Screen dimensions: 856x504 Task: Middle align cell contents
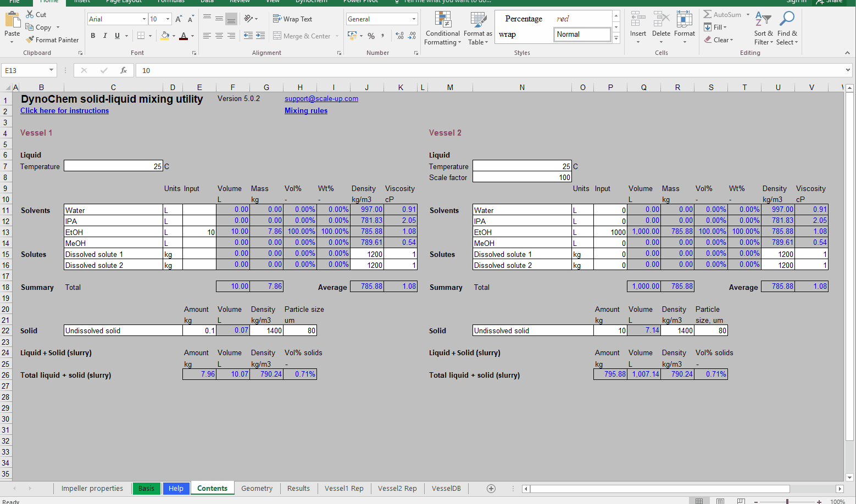coord(219,18)
